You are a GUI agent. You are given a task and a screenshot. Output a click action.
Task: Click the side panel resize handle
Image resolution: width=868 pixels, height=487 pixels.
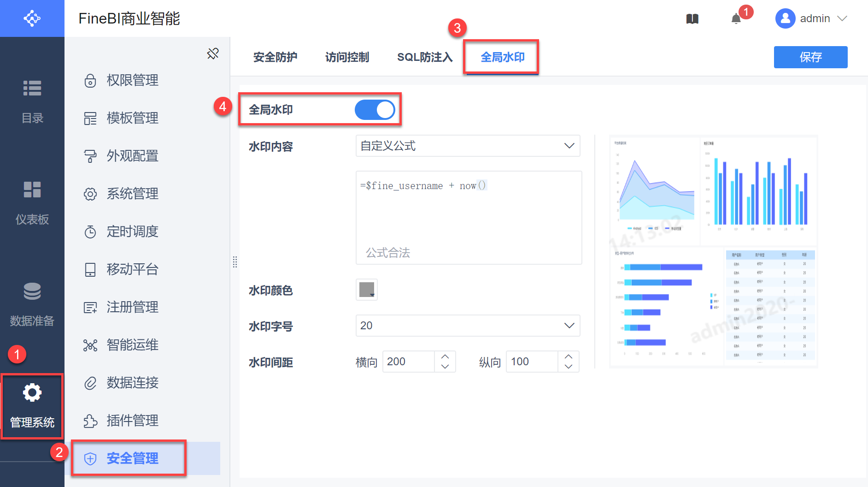pyautogui.click(x=235, y=262)
